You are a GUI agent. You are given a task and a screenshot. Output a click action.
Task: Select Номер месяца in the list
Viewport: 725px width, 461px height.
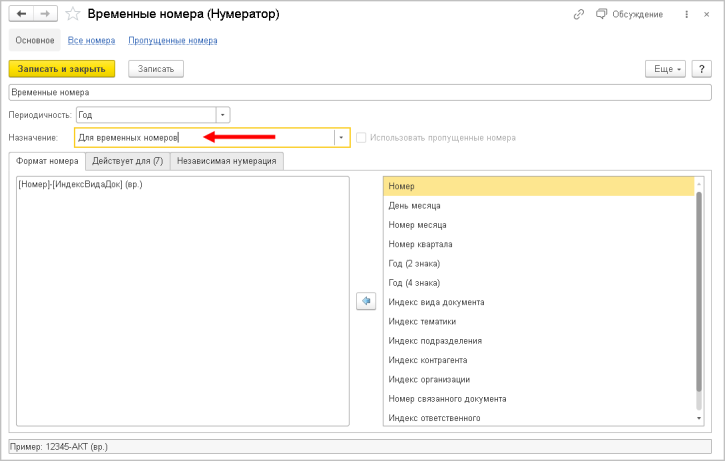point(539,225)
